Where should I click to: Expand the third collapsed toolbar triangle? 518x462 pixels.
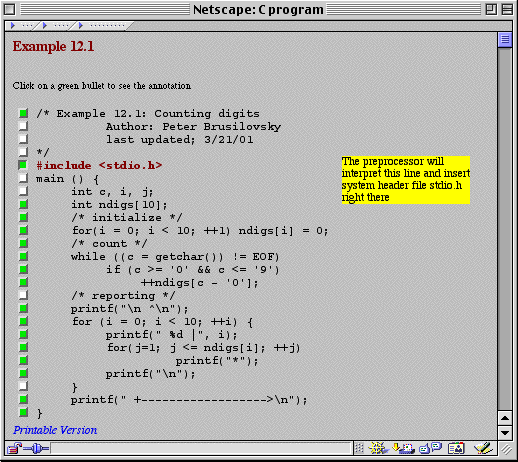(80, 25)
